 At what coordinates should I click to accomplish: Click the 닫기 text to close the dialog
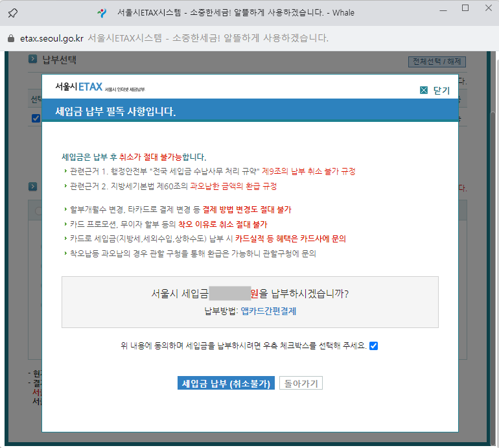coord(441,90)
